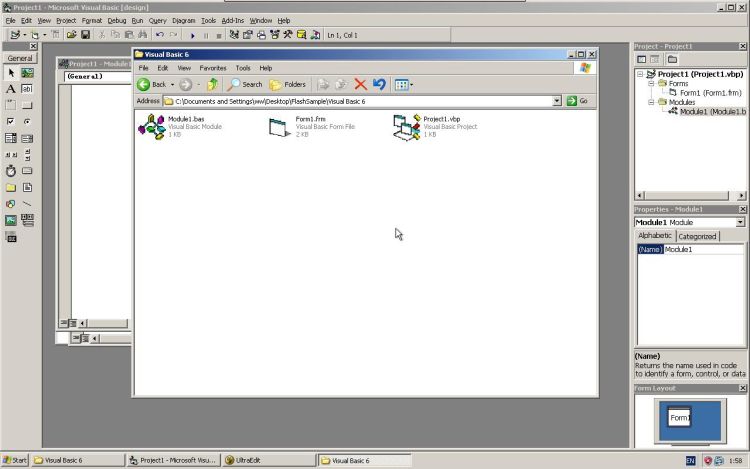Open Favorites menu in the Explorer window
The image size is (750, 469).
tap(213, 68)
